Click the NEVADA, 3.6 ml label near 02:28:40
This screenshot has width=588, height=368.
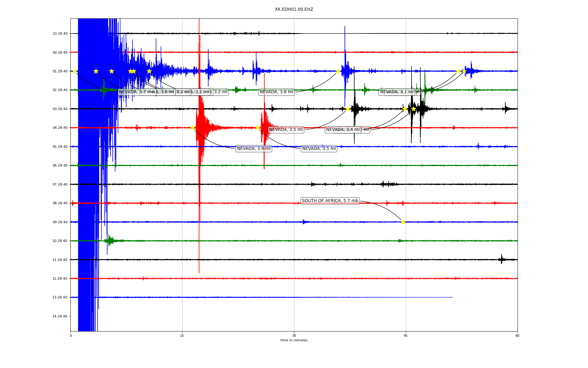click(276, 92)
